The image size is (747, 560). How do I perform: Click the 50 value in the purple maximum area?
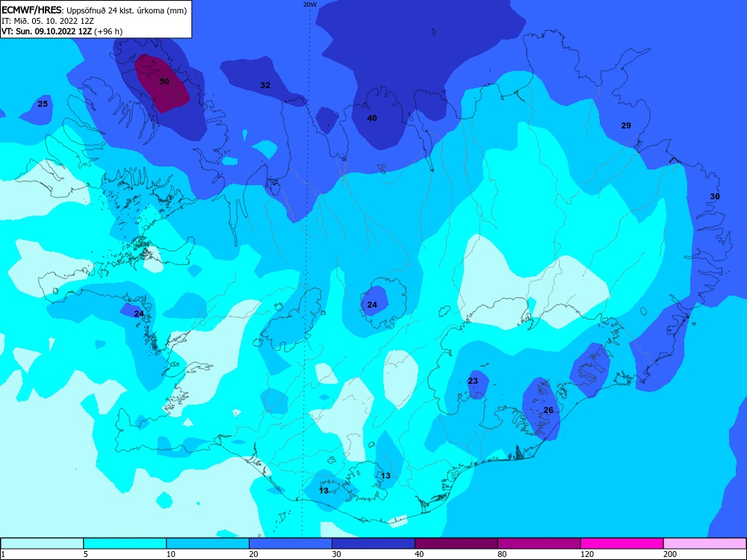tap(164, 81)
